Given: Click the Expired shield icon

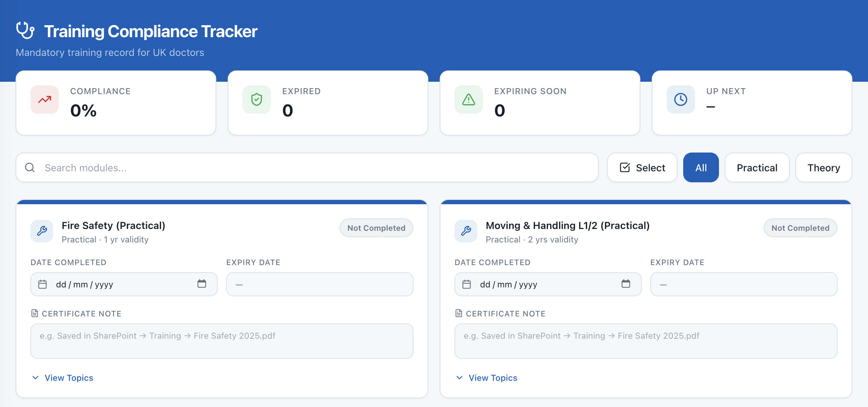Looking at the screenshot, I should (257, 99).
